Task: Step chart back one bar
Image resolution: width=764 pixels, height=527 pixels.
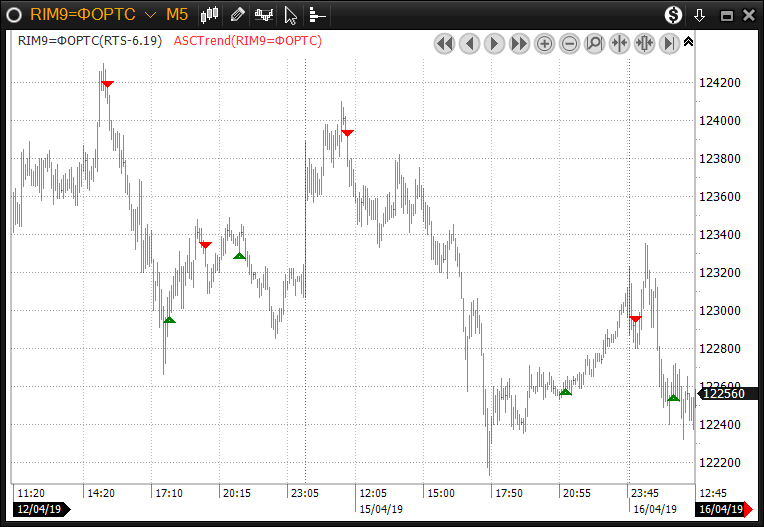Action: (470, 43)
